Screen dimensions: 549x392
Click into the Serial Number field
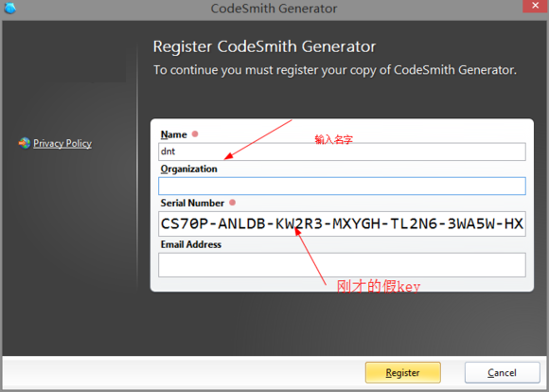coord(342,223)
